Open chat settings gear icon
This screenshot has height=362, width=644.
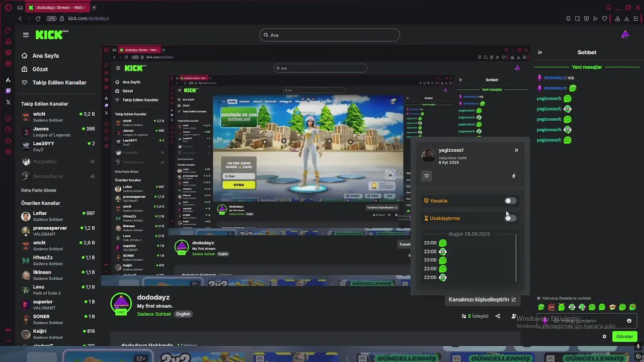(604, 336)
